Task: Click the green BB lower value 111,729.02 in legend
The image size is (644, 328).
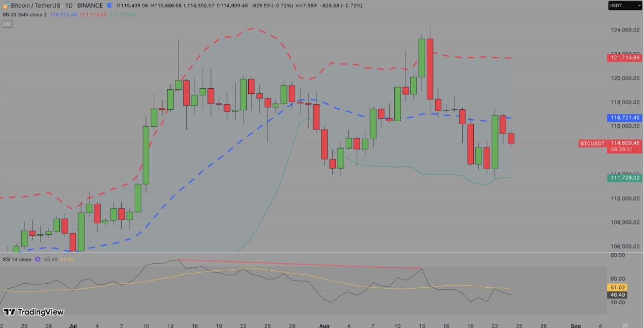Action: pyautogui.click(x=123, y=14)
